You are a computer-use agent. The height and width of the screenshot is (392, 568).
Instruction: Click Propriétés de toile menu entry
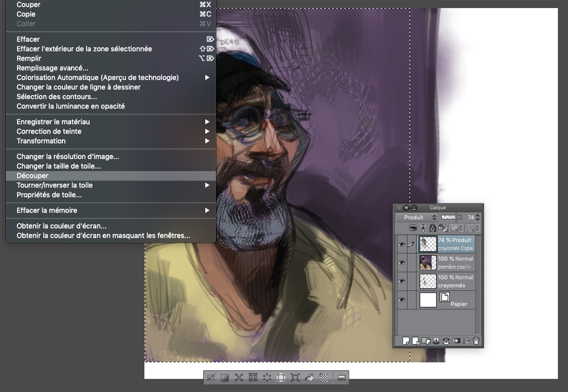point(49,195)
